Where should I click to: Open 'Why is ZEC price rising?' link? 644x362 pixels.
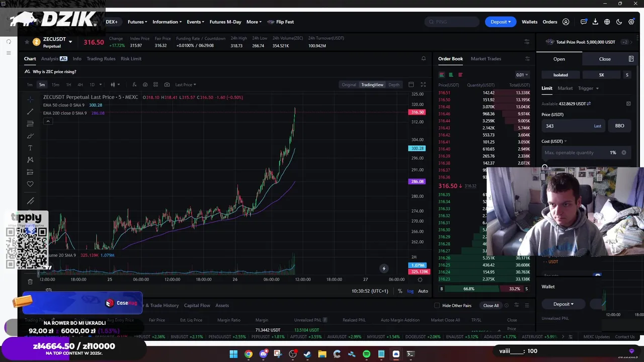[x=54, y=72]
